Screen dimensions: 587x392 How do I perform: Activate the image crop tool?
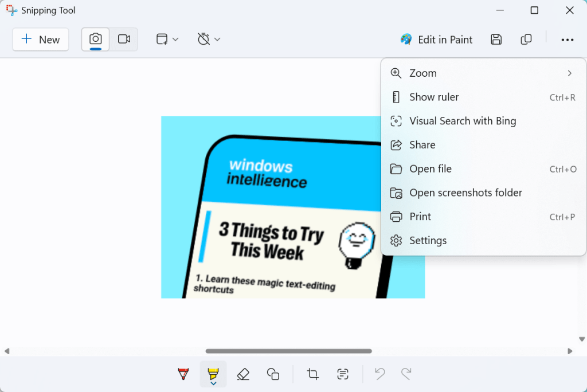click(312, 374)
